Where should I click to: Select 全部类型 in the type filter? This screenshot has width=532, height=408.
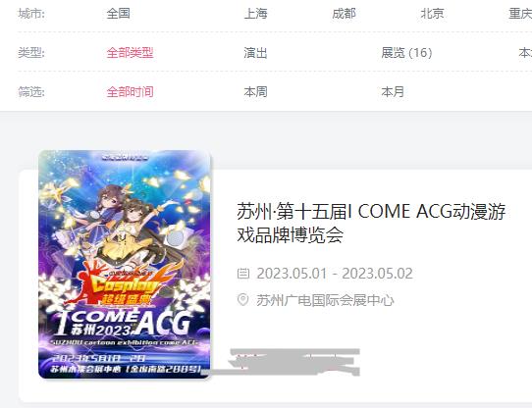(x=130, y=53)
